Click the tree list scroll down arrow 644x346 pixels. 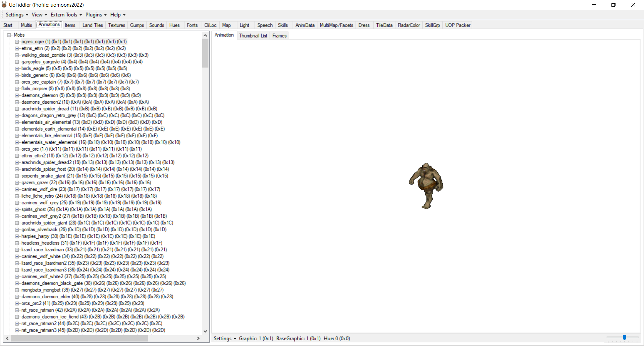coord(205,331)
